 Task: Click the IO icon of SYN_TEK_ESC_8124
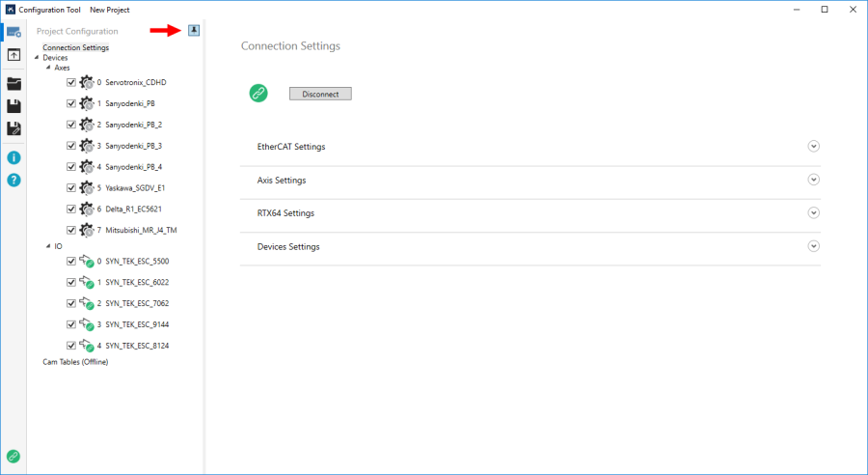87,346
